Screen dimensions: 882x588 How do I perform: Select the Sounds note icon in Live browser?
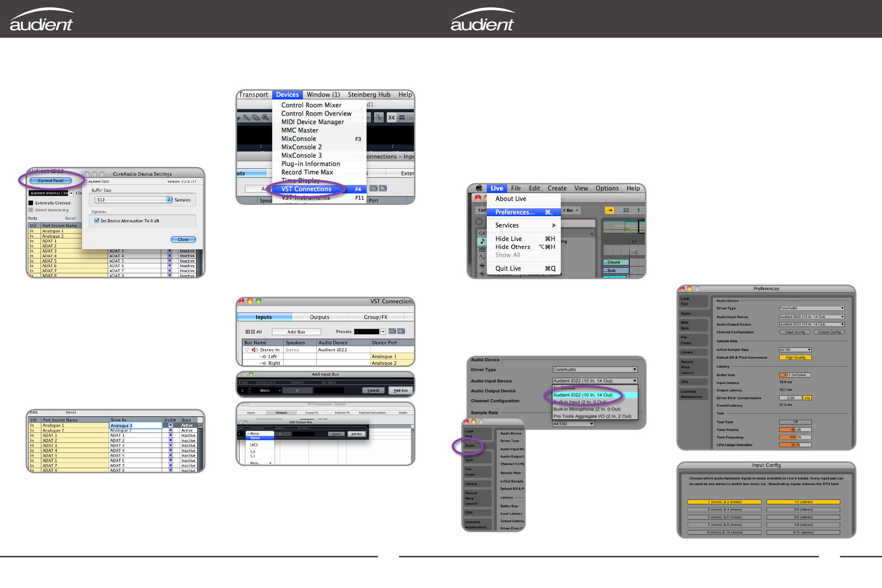482,241
